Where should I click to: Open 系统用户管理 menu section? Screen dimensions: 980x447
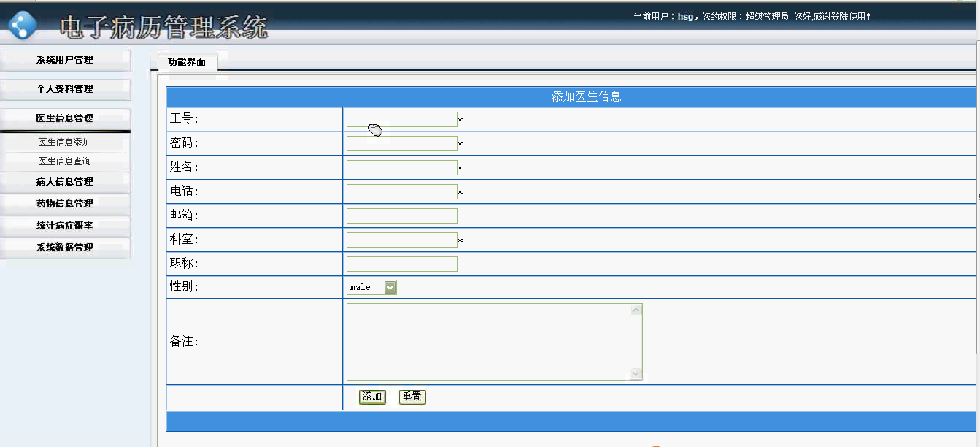pyautogui.click(x=65, y=60)
